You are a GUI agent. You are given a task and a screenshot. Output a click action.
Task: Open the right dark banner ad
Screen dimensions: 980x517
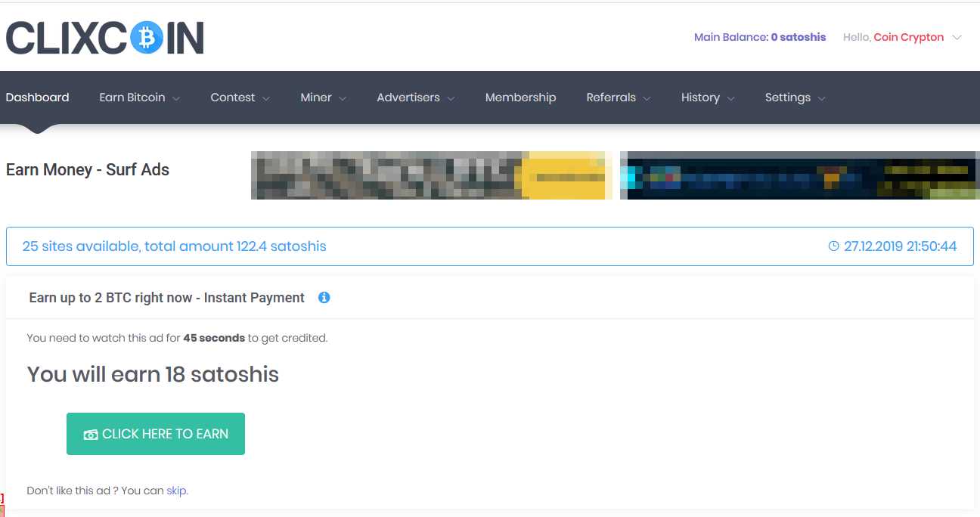click(796, 175)
